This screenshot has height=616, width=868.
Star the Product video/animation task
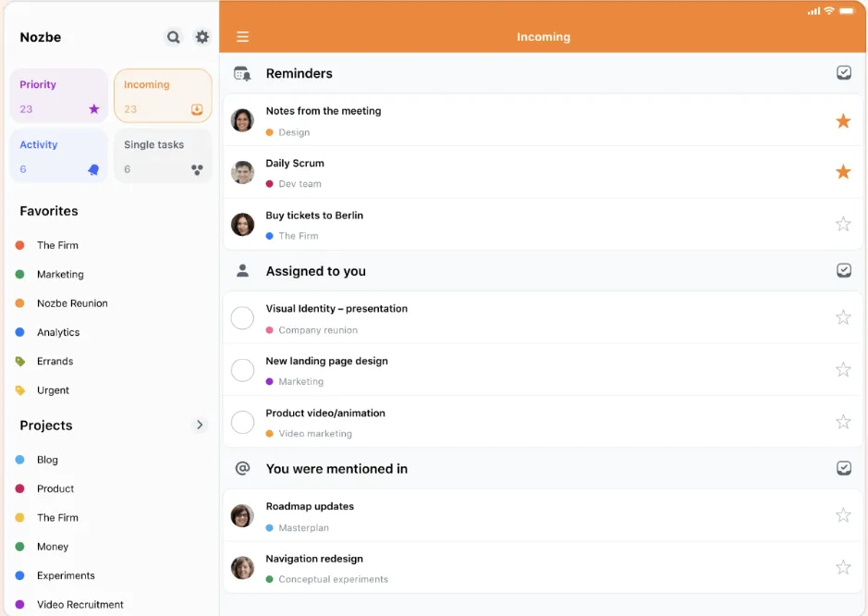point(842,422)
